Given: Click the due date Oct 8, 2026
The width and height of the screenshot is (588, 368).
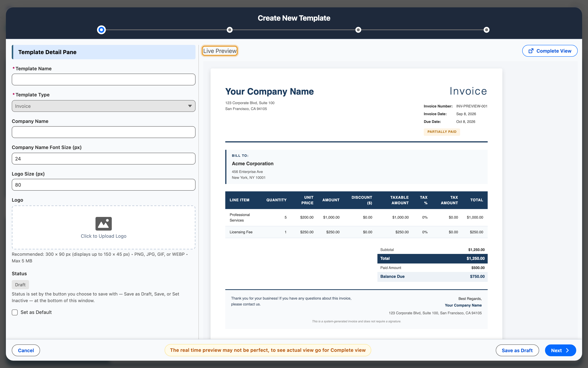Looking at the screenshot, I should [466, 122].
